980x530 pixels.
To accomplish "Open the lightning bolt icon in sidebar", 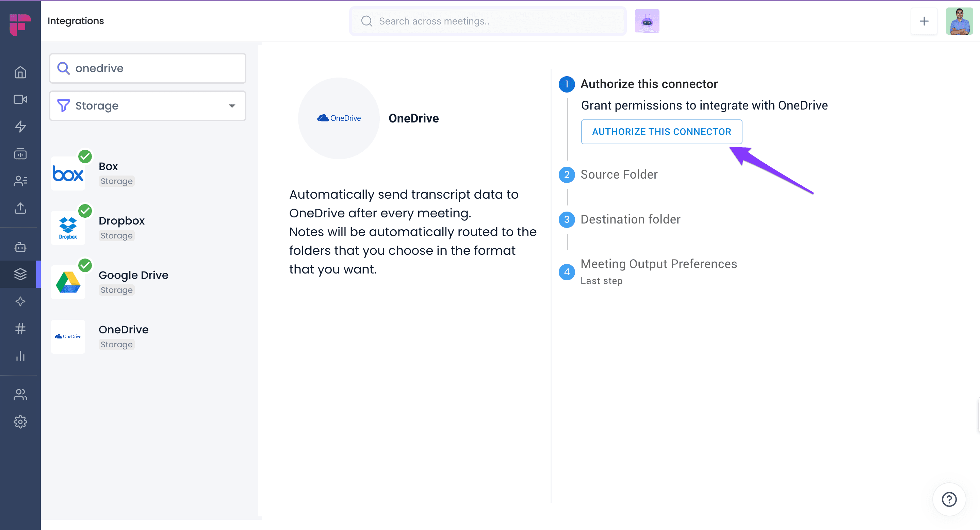I will click(20, 126).
